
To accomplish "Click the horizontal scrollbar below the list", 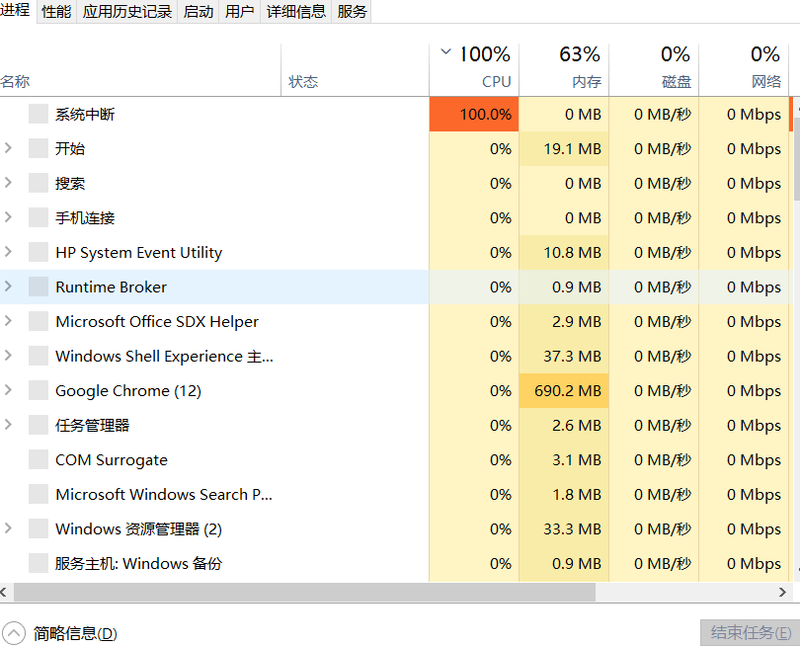I will pos(300,592).
